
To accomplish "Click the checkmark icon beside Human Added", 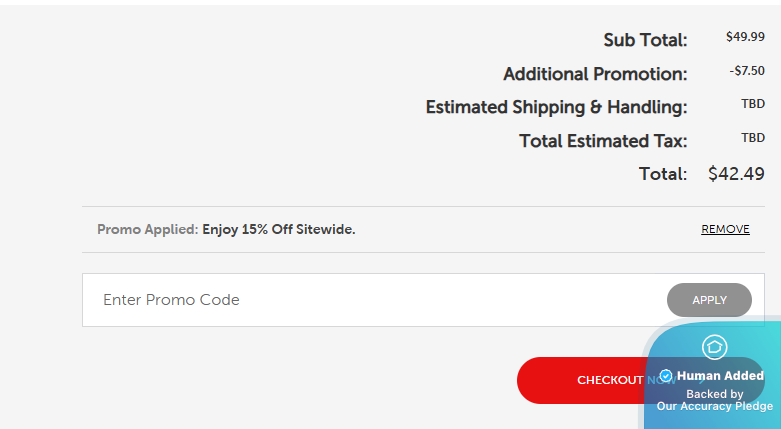I will 666,376.
